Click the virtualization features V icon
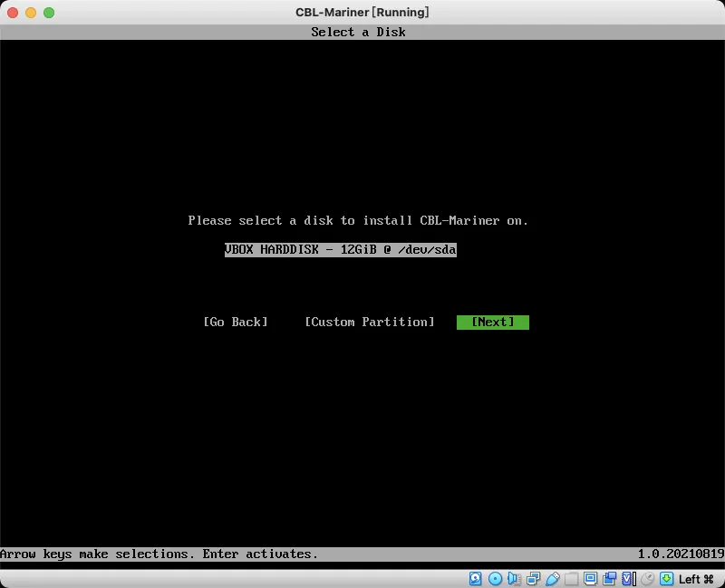The image size is (725, 588). (x=626, y=578)
